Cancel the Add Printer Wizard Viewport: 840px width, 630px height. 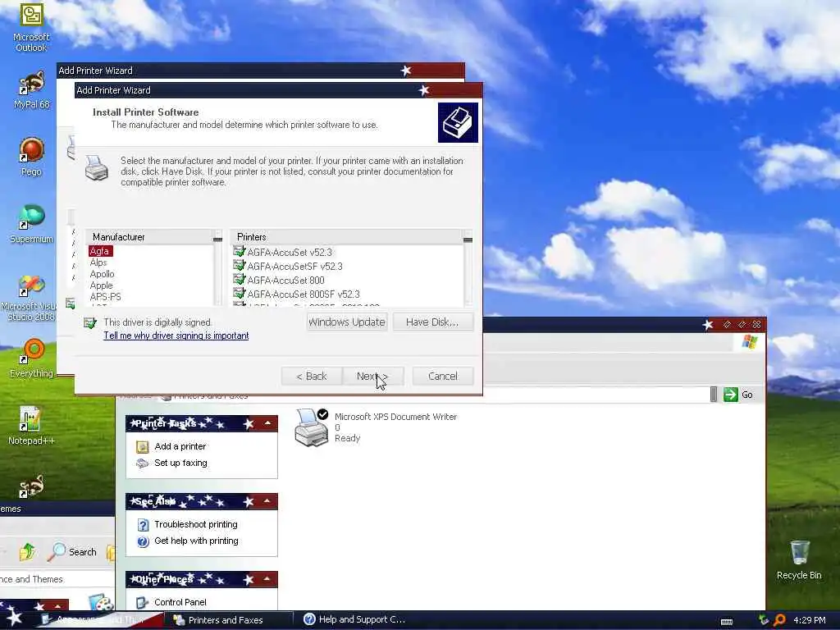point(443,376)
